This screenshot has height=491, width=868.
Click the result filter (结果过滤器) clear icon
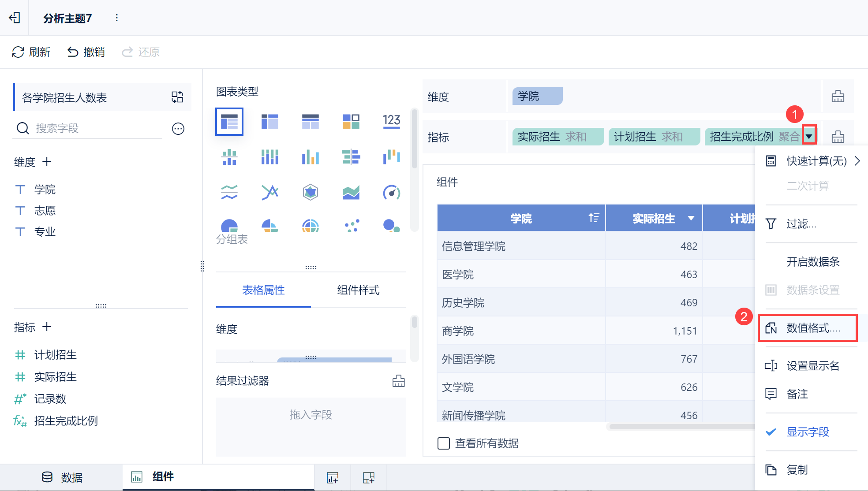point(398,381)
